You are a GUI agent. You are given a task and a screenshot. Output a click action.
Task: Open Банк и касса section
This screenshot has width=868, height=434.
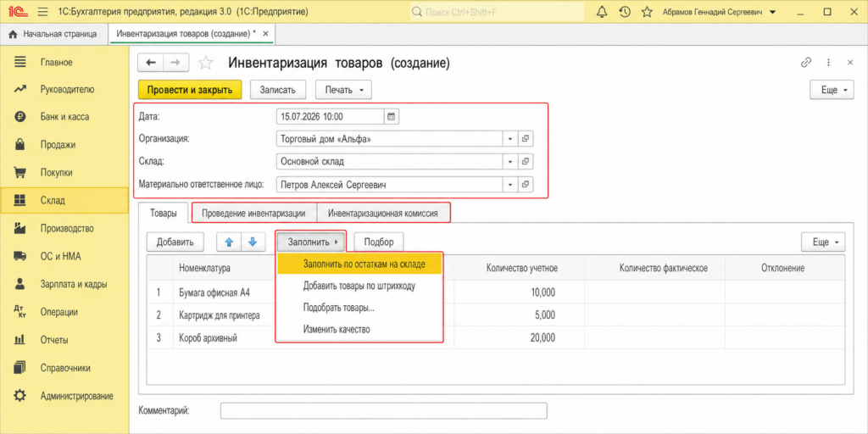(64, 117)
